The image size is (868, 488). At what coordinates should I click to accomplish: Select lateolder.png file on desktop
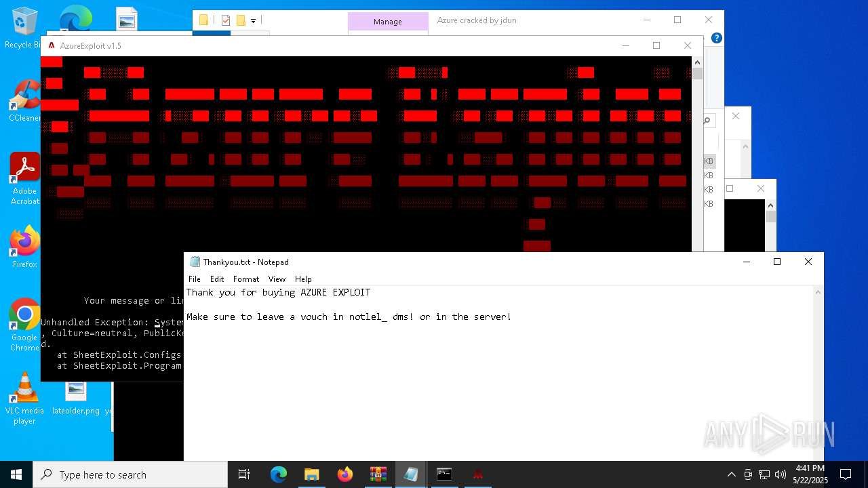(x=75, y=398)
